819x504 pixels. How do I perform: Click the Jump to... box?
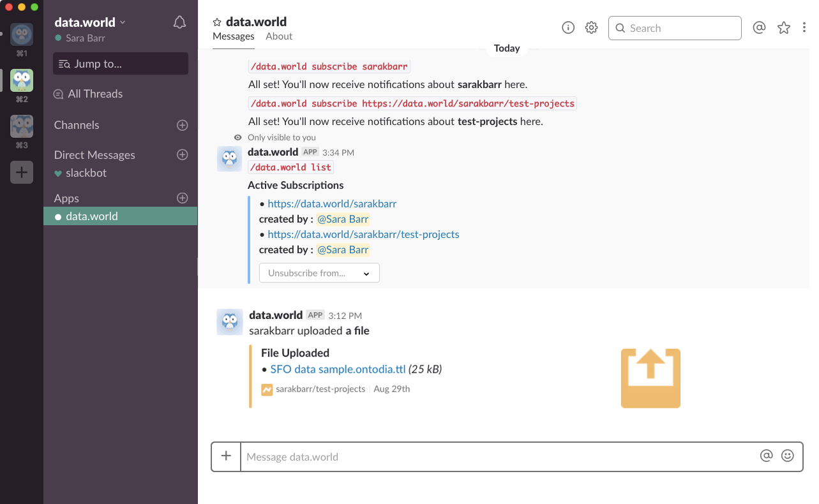coord(121,64)
